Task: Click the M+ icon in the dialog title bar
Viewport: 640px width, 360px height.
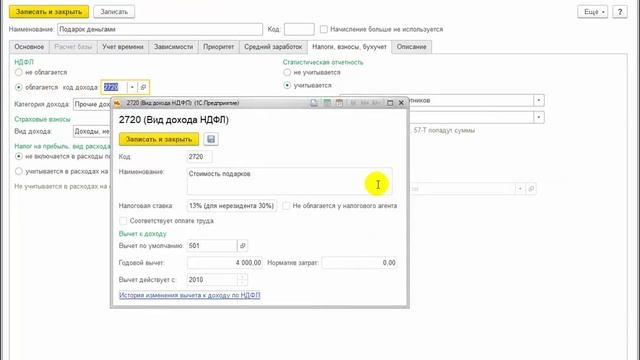Action: [364, 103]
